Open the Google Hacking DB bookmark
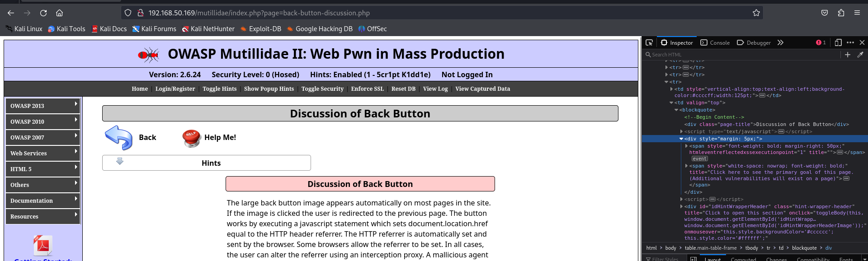 (320, 29)
